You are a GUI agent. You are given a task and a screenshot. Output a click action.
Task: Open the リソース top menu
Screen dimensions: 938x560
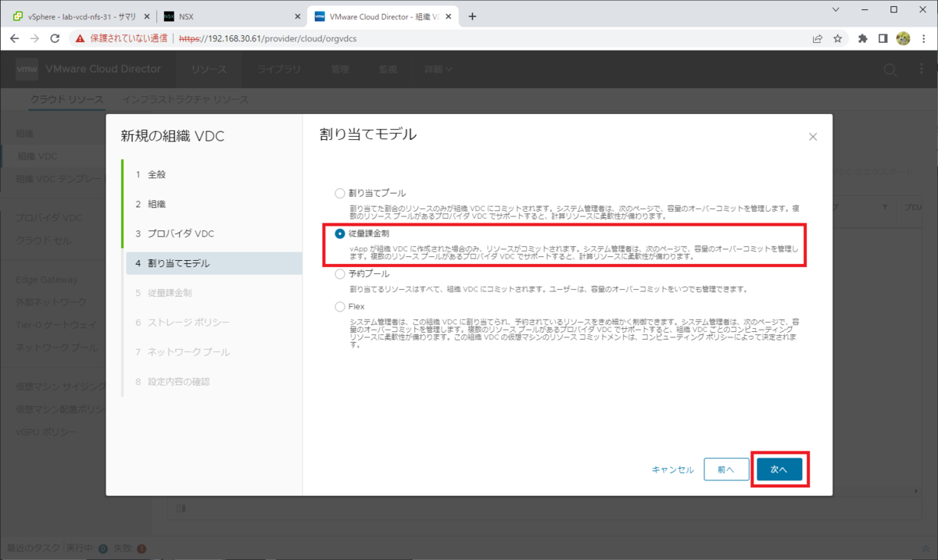coord(209,69)
